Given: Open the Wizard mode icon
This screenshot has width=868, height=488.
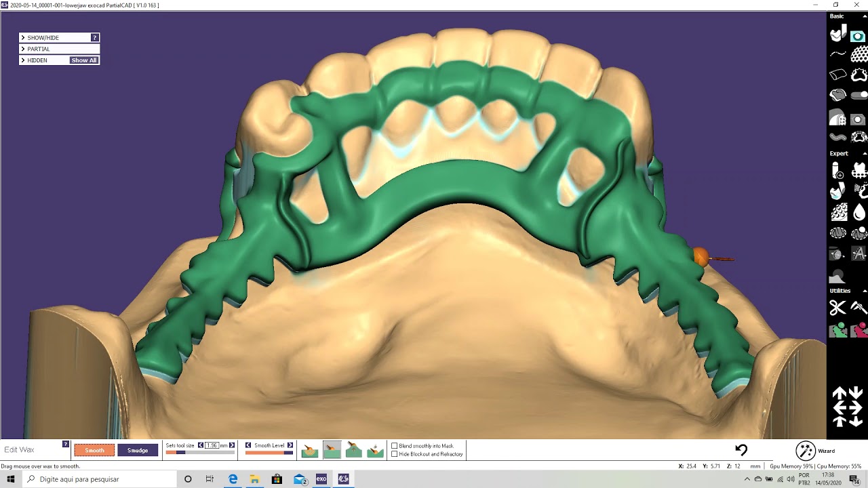Looking at the screenshot, I should (805, 451).
